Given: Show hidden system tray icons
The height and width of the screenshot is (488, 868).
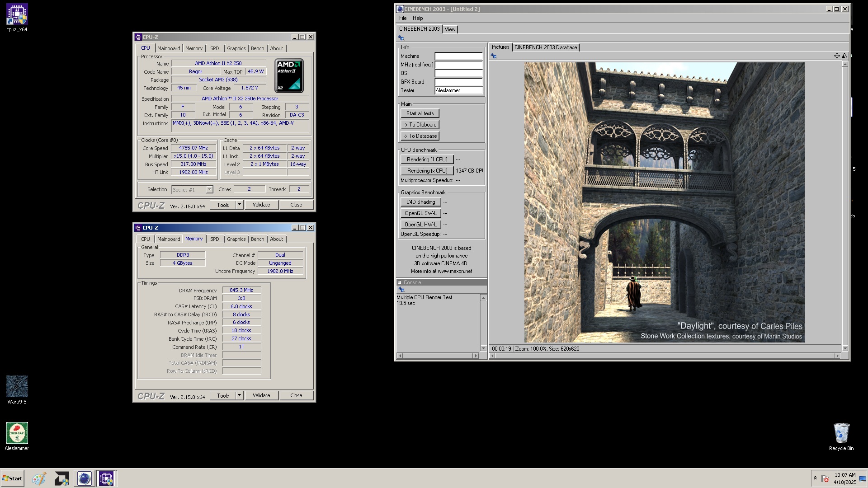Looking at the screenshot, I should [815, 478].
